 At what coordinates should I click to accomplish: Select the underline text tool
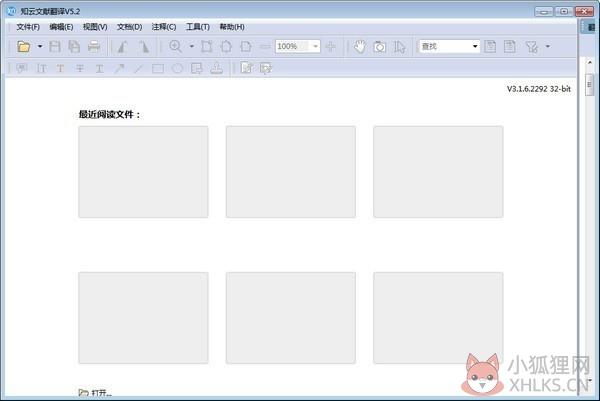pos(99,68)
